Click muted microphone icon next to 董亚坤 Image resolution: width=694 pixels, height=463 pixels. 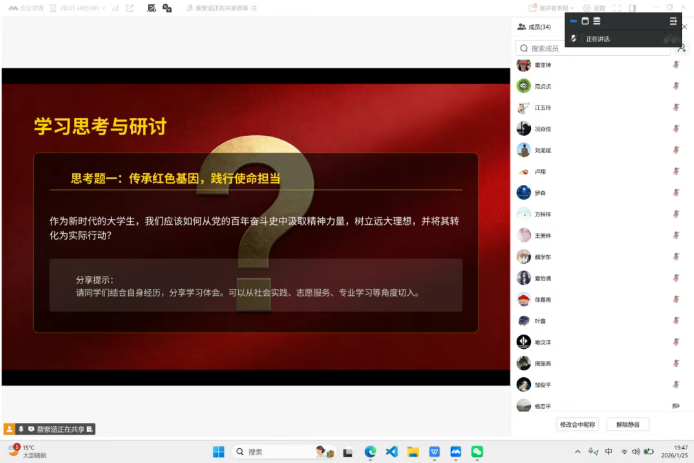click(x=677, y=65)
